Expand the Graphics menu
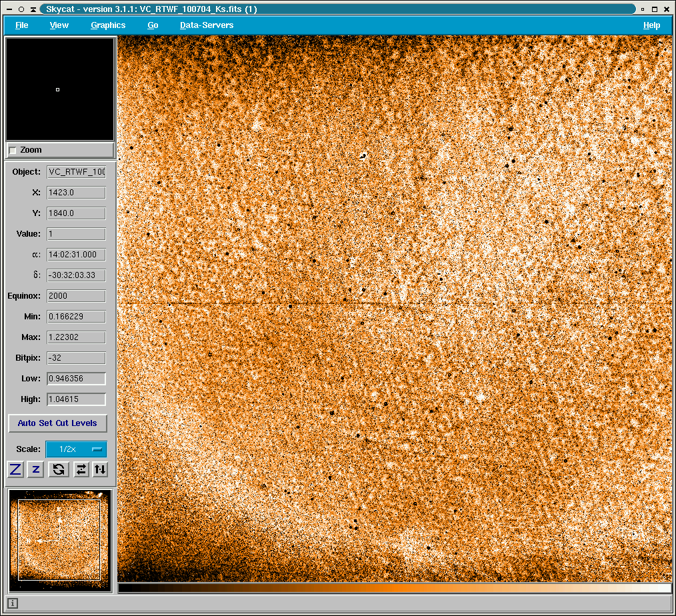Viewport: 676px width, 616px height. (x=108, y=25)
